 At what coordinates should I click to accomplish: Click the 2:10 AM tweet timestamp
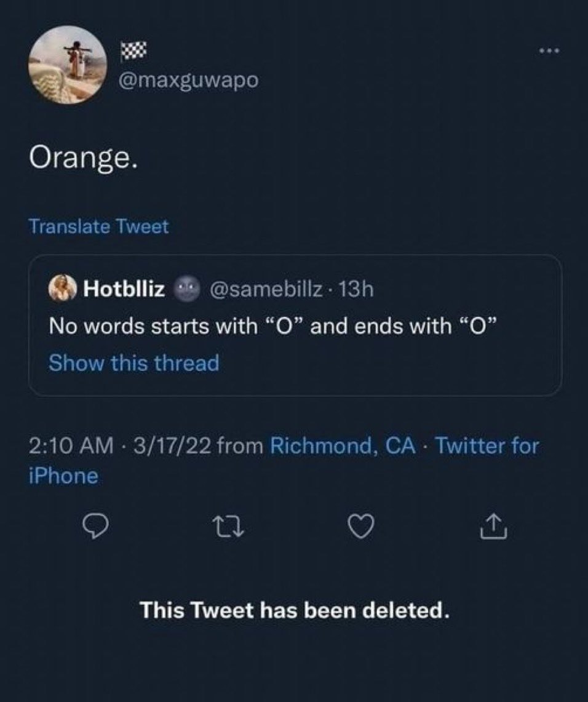(71, 445)
